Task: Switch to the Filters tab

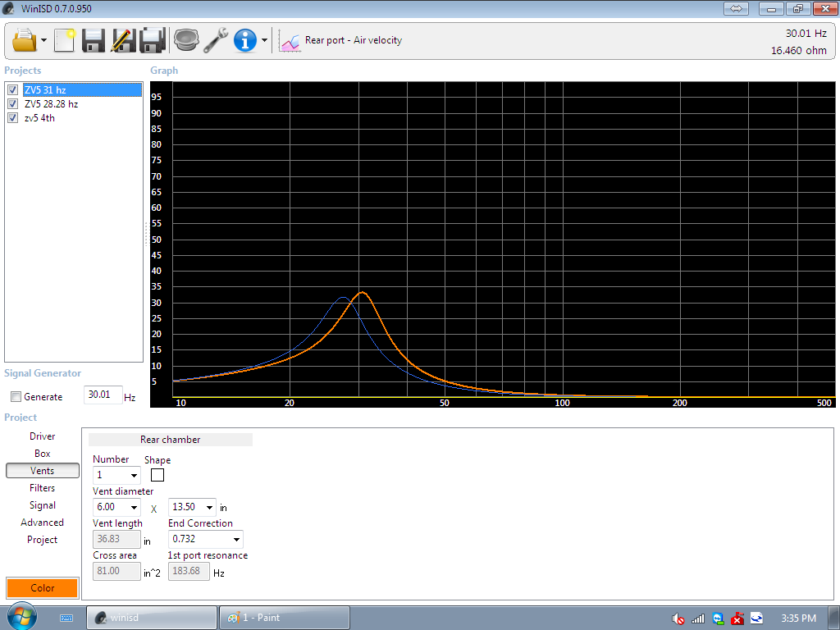Action: (x=43, y=488)
